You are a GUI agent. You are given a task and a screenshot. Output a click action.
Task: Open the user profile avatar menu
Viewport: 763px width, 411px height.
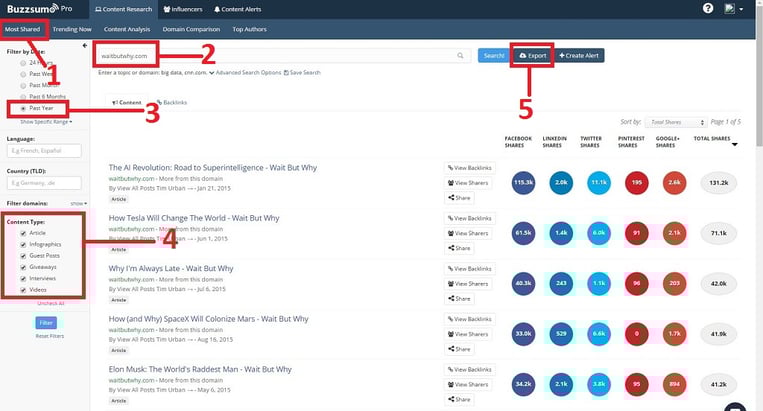tap(734, 9)
